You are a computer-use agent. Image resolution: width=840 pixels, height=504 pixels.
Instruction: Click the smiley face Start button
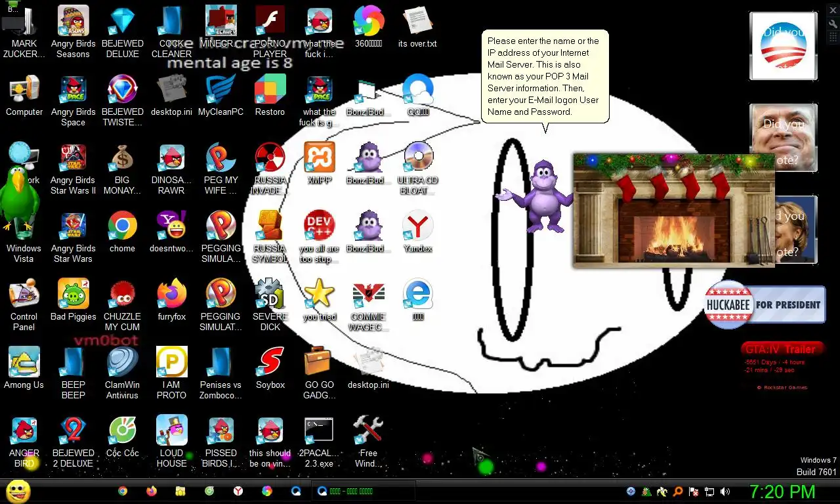tap(18, 491)
